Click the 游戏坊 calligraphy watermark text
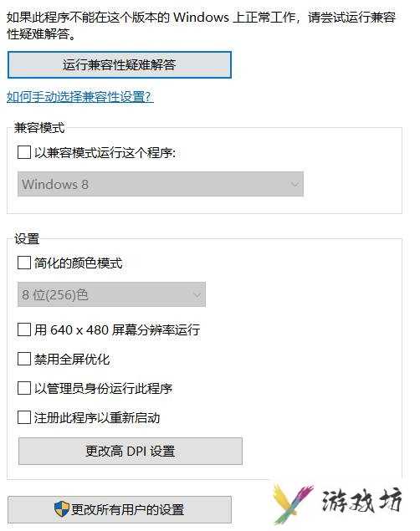The image size is (420, 531). click(x=361, y=500)
